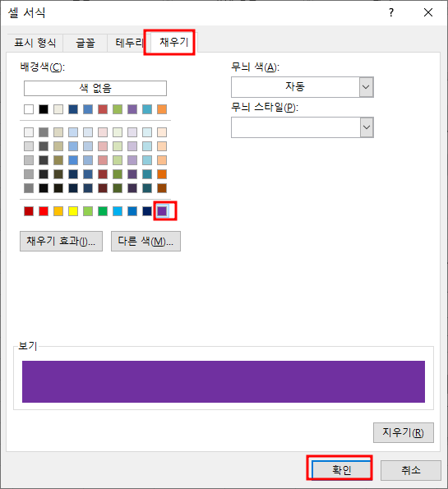
Task: Select brown swatch in darkest shade row
Action: 162,188
